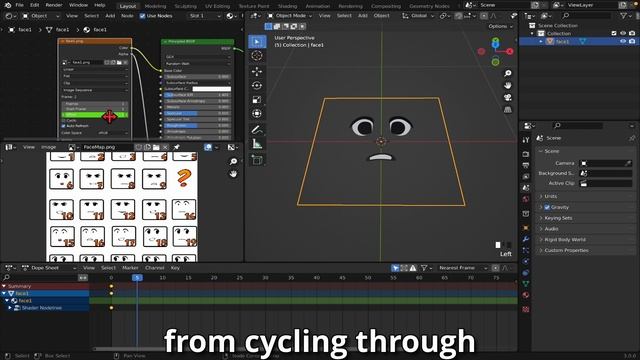Screen dimensions: 640x360
Task: Open the Modifiers wrench properties tab
Action: tap(526, 239)
